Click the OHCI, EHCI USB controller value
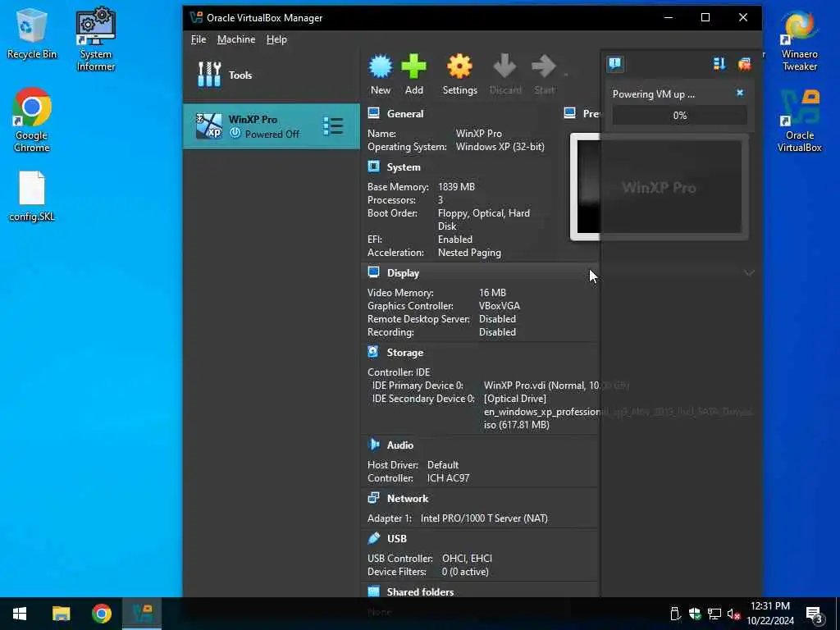840x630 pixels. [467, 558]
